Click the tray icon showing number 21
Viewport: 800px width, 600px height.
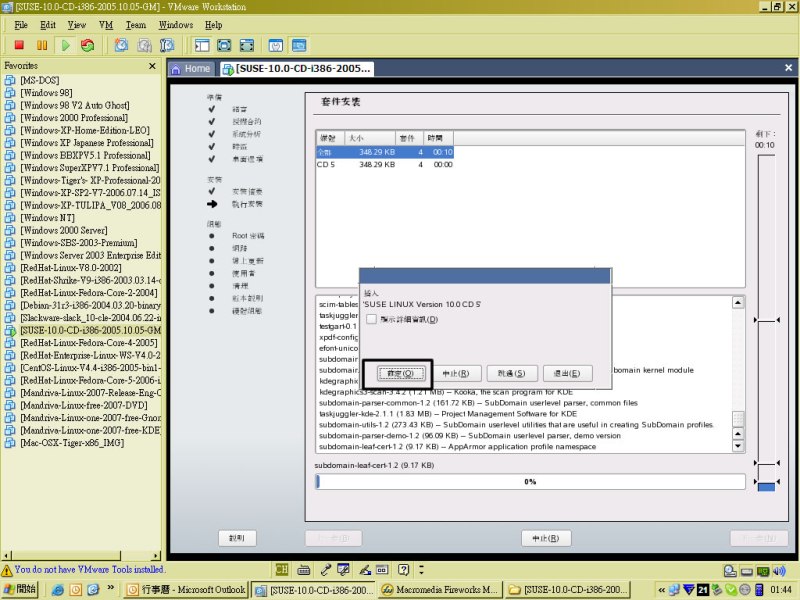click(x=703, y=590)
